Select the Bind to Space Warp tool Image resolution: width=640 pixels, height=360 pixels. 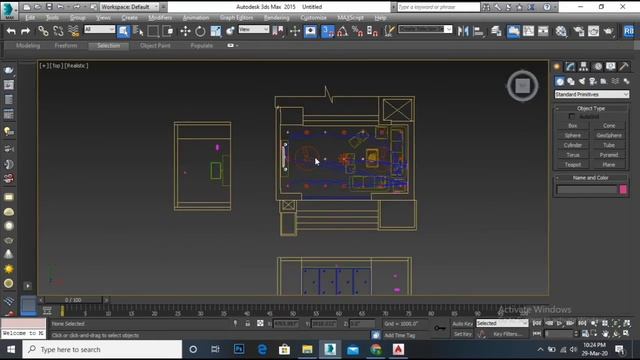pyautogui.click(x=73, y=31)
